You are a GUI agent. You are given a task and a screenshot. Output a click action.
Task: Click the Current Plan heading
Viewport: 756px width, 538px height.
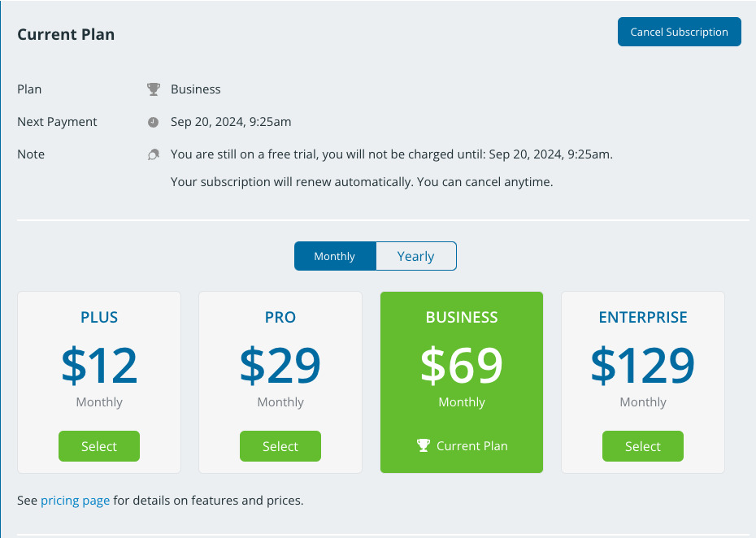point(66,34)
